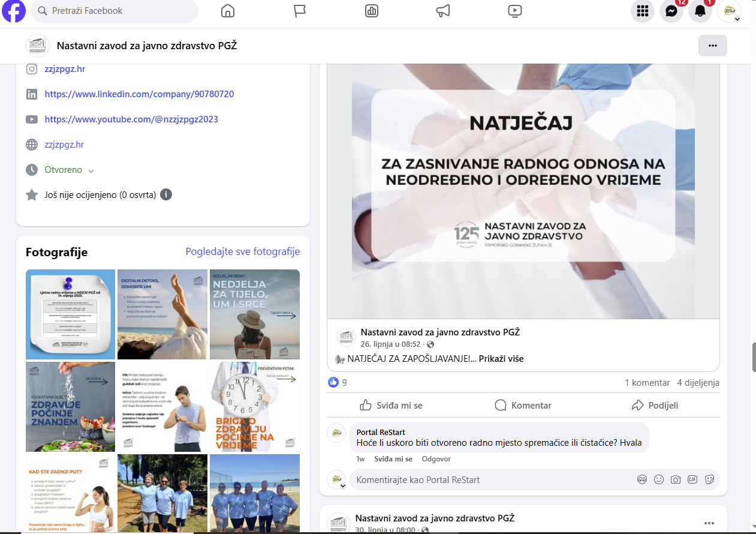Click the GIF icon in comment box
The height and width of the screenshot is (534, 756).
pos(692,479)
